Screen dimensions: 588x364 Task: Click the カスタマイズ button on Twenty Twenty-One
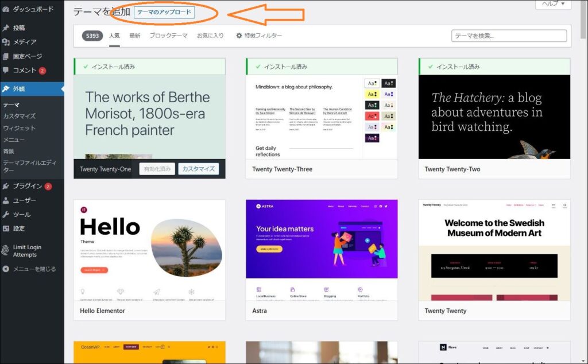198,169
